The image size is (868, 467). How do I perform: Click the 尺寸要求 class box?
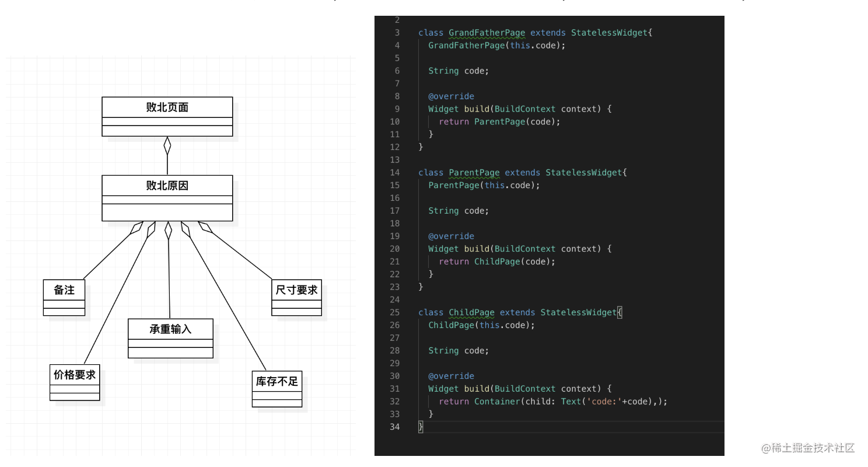(x=296, y=298)
